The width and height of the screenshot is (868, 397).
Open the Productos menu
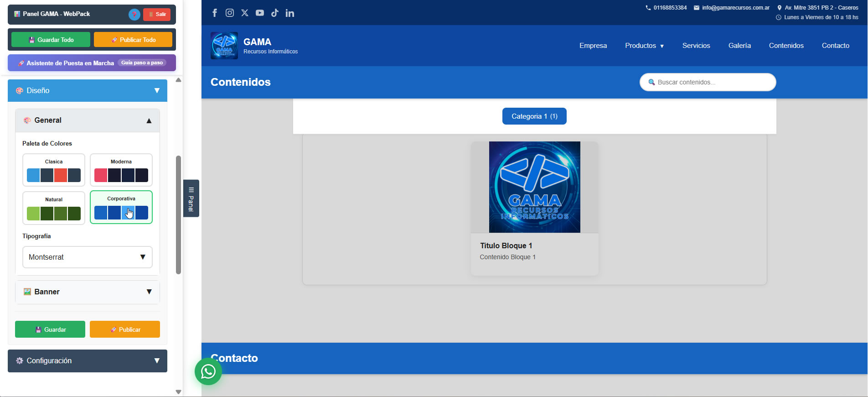(x=644, y=46)
